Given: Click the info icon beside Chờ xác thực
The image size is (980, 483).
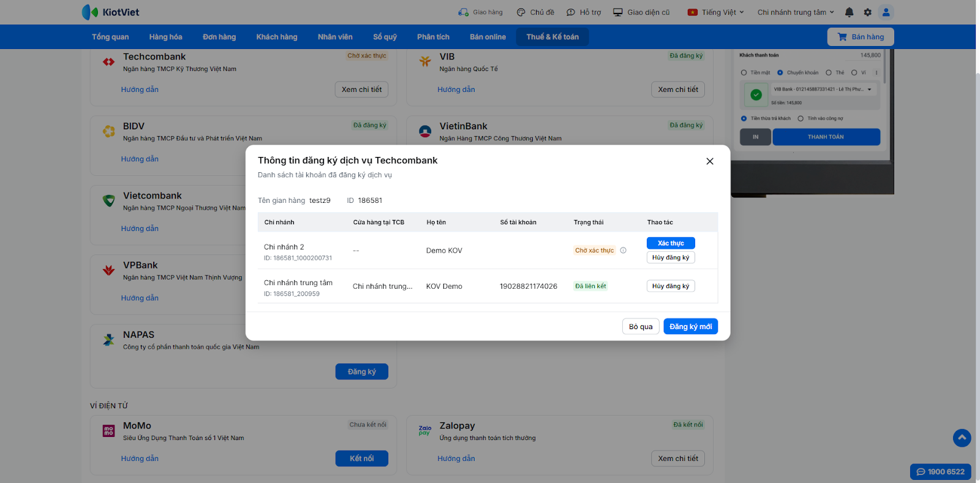Looking at the screenshot, I should [x=624, y=250].
